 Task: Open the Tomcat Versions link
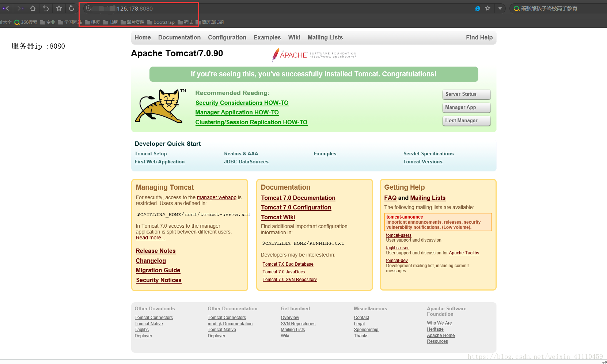pyautogui.click(x=423, y=162)
